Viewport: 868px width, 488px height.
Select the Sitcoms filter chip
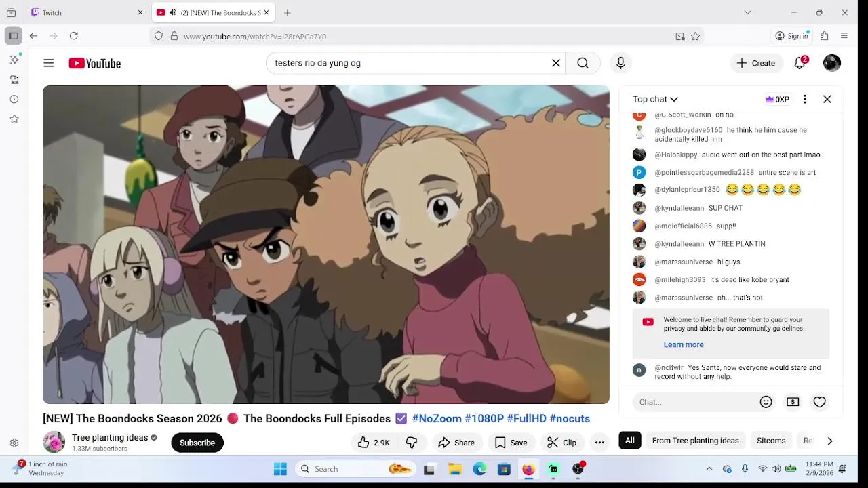(x=771, y=441)
